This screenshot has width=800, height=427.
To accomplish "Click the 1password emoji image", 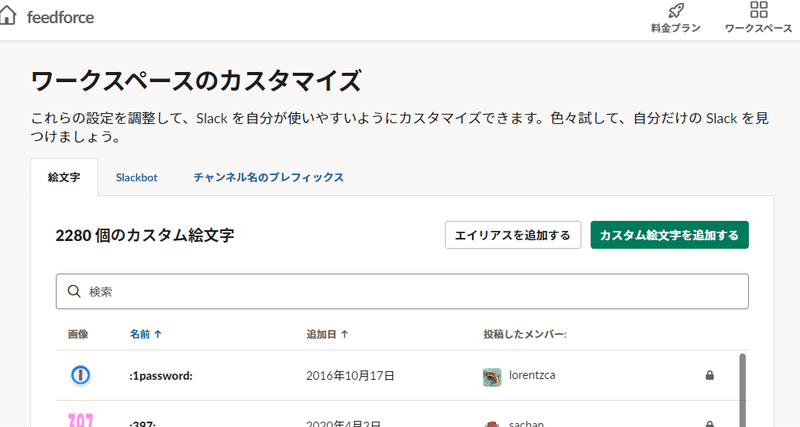I will coord(80,375).
